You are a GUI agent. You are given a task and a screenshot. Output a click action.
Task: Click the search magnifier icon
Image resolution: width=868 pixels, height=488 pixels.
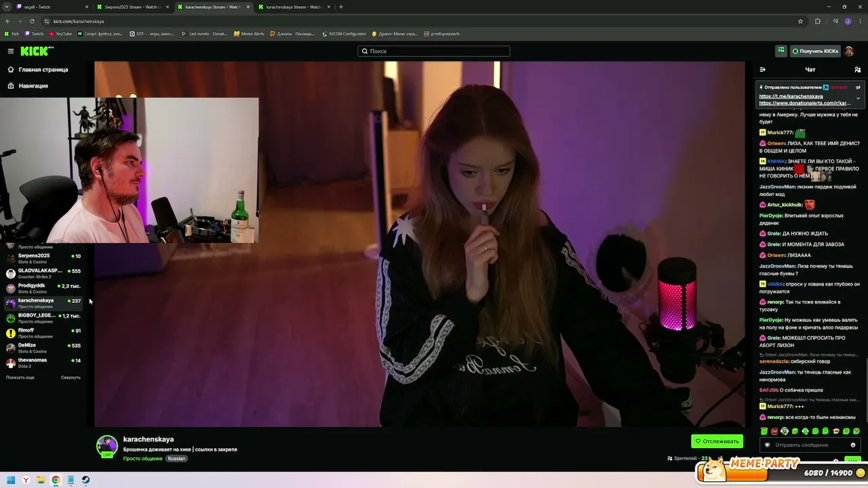(x=364, y=52)
